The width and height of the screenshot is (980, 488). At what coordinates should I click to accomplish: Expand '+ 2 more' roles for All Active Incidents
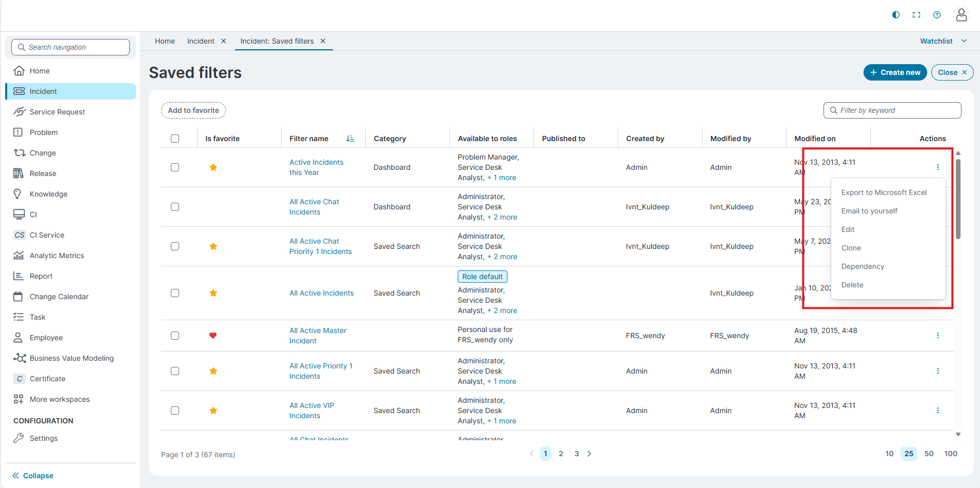pyautogui.click(x=502, y=310)
